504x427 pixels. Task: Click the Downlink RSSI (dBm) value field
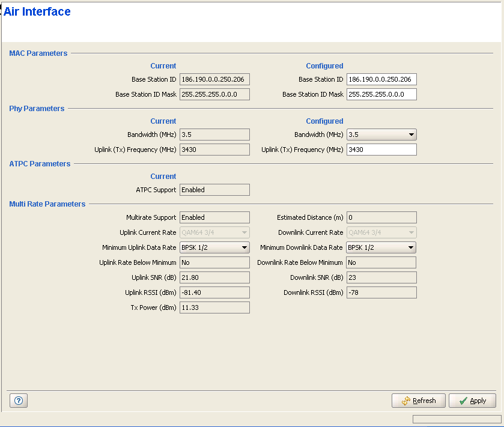(x=381, y=292)
